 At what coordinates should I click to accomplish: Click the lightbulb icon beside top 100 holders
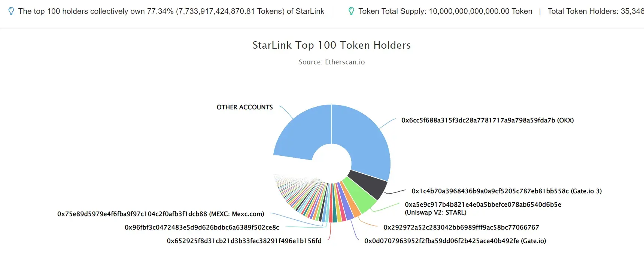[11, 11]
